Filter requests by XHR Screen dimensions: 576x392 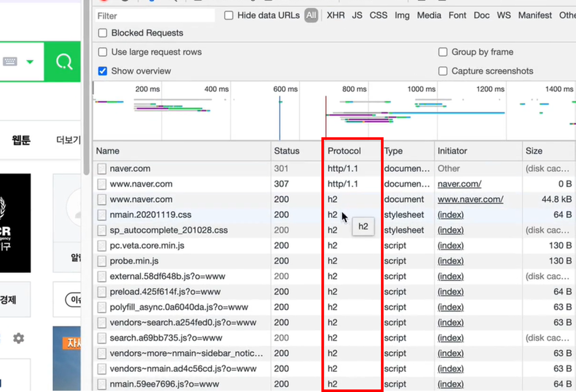coord(335,16)
